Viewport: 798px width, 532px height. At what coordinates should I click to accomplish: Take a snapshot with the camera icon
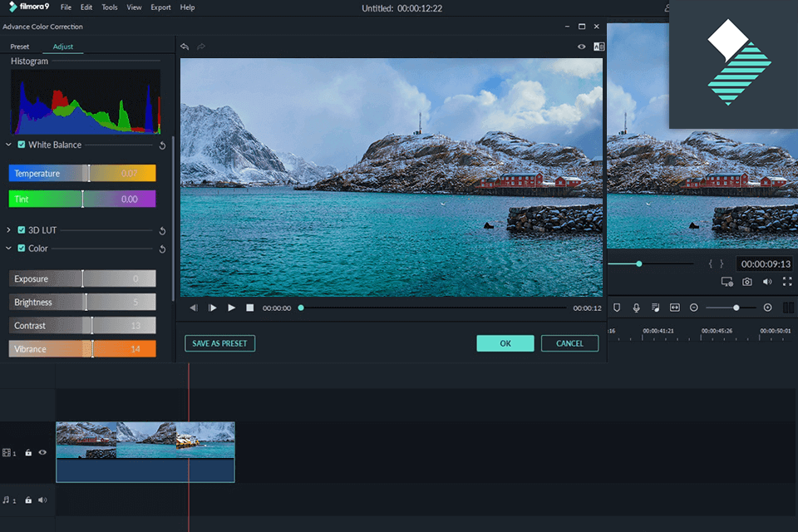click(x=747, y=282)
